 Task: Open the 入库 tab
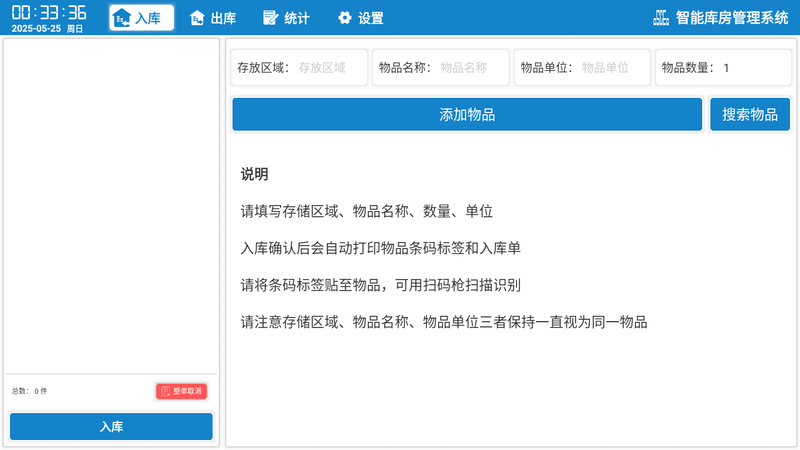pos(141,18)
